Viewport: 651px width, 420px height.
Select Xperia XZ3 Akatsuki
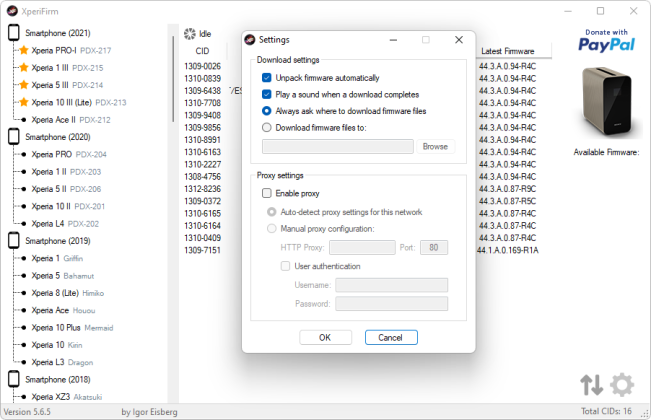(x=66, y=397)
